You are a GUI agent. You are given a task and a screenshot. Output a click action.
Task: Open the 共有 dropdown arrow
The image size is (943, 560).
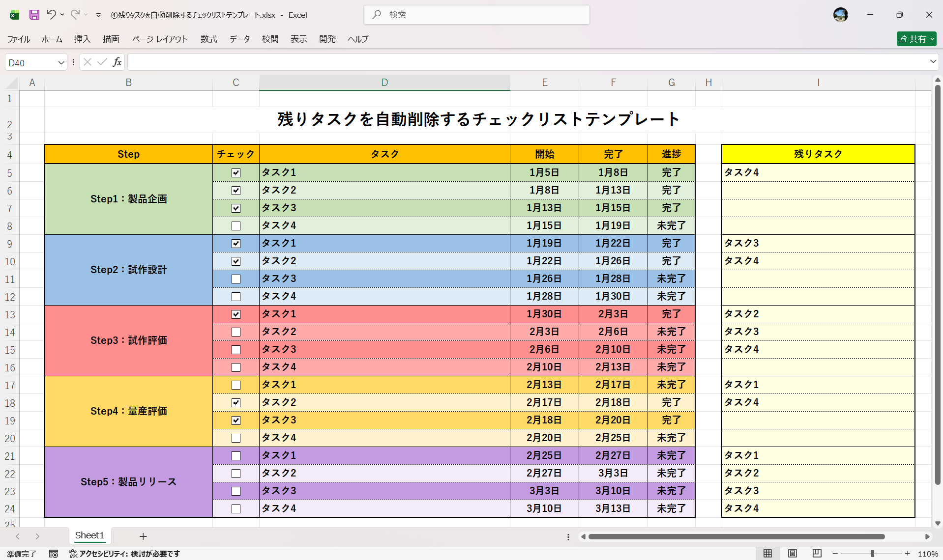pos(933,39)
